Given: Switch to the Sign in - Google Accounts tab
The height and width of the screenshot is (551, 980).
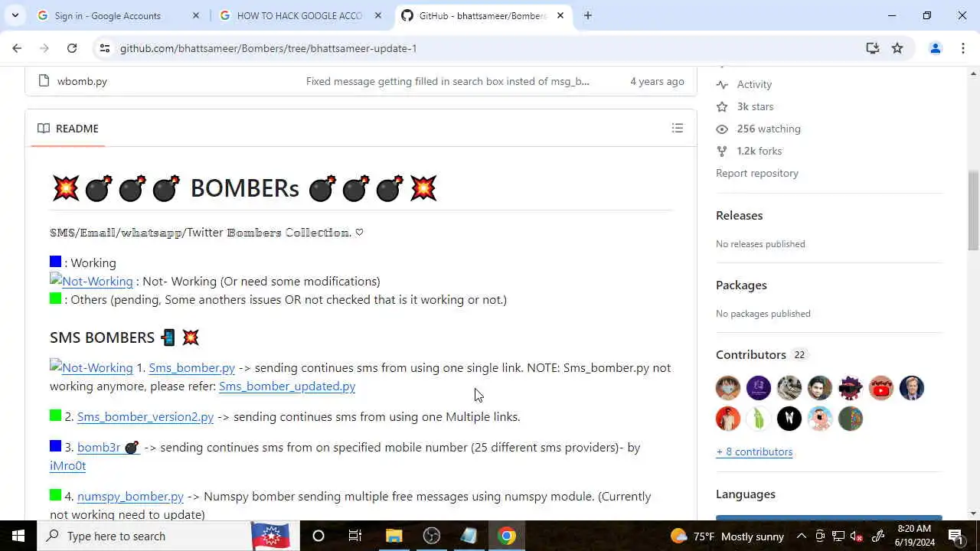Looking at the screenshot, I should click(x=119, y=15).
